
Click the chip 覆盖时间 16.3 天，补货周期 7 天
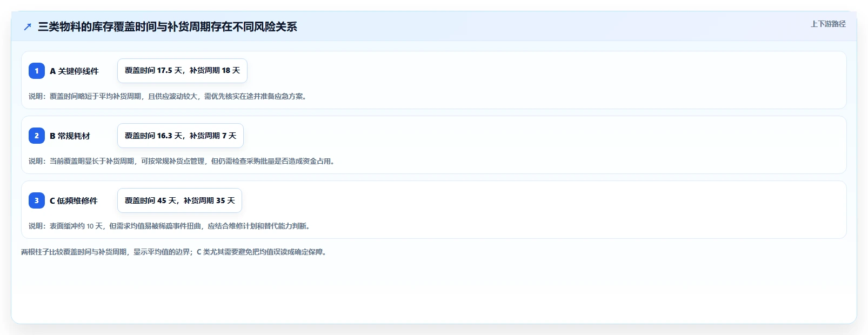pyautogui.click(x=181, y=136)
